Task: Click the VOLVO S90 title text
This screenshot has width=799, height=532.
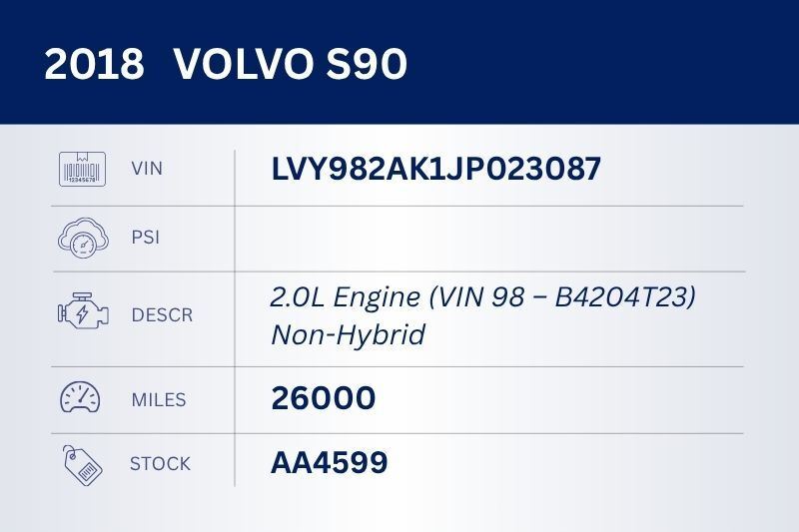Action: (x=290, y=65)
